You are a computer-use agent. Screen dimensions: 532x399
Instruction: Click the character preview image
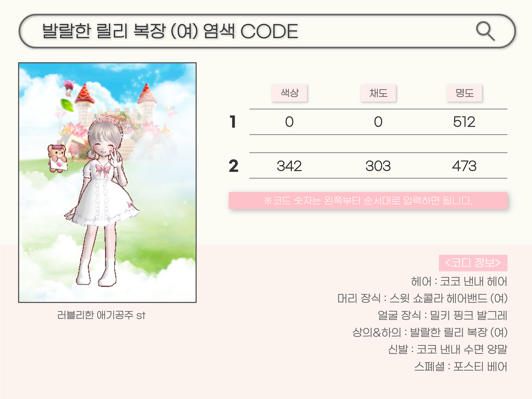coord(107,183)
